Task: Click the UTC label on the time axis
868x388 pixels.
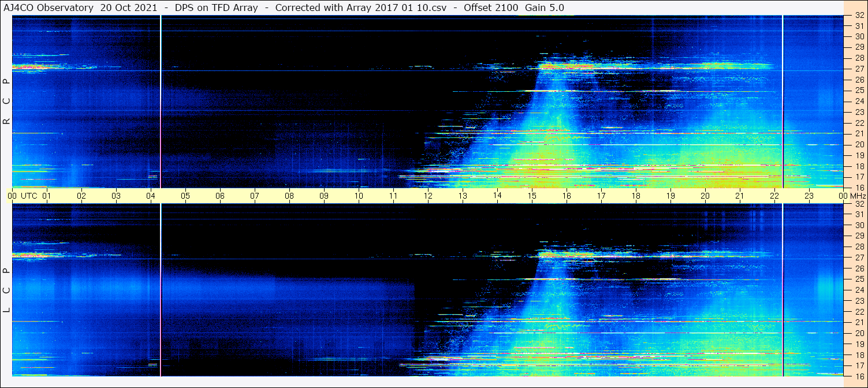Action: pos(29,196)
